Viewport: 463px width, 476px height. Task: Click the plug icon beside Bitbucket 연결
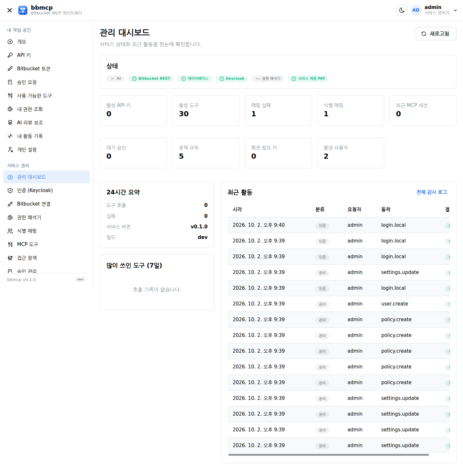[10, 204]
